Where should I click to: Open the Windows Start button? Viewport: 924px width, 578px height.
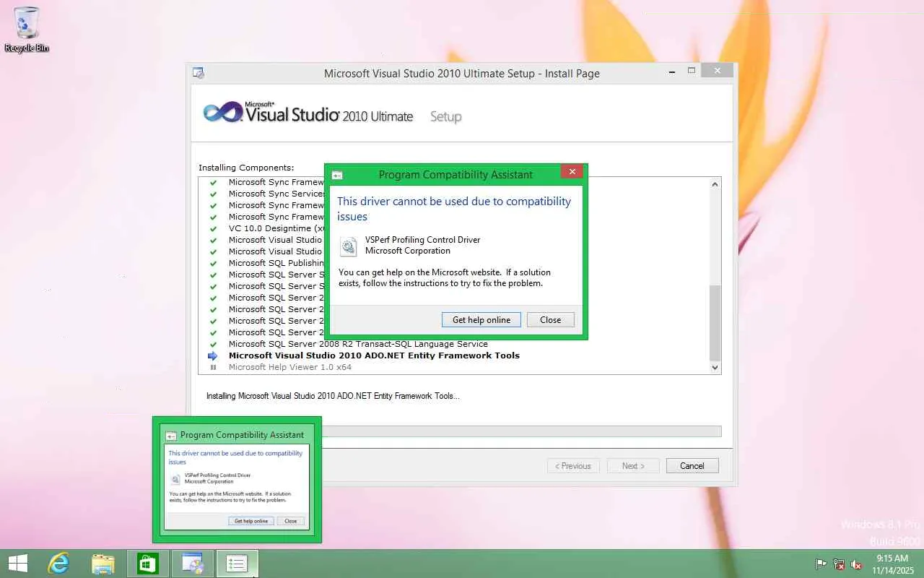(18, 564)
